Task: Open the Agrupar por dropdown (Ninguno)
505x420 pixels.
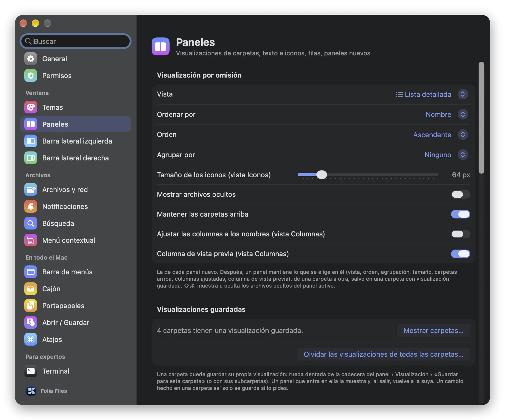Action: 446,155
